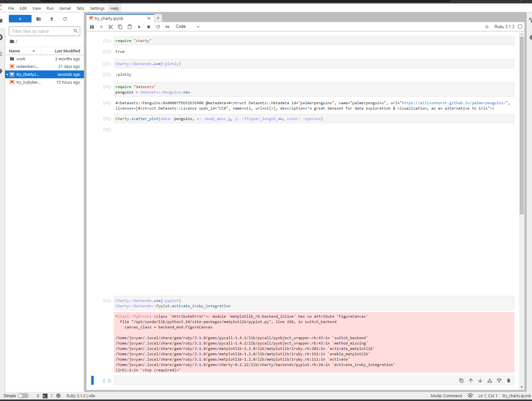Open the File menu
This screenshot has height=401, width=532.
coord(11,9)
